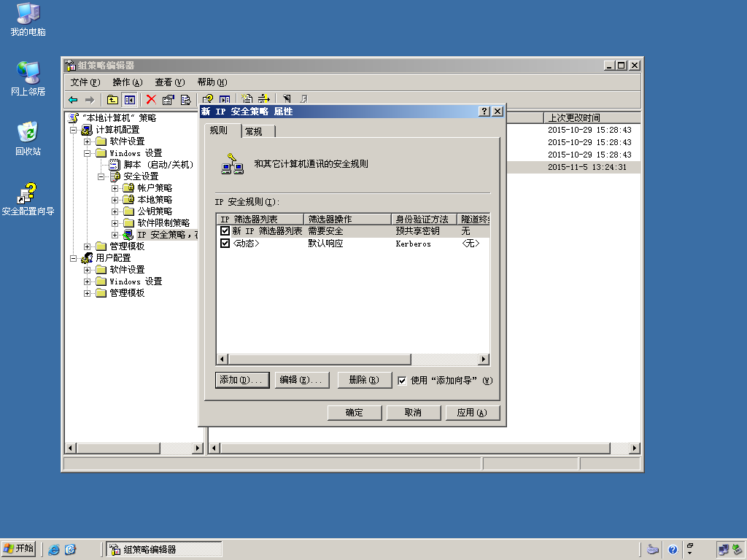Open the Properties toolbar icon
747x560 pixels.
point(168,99)
